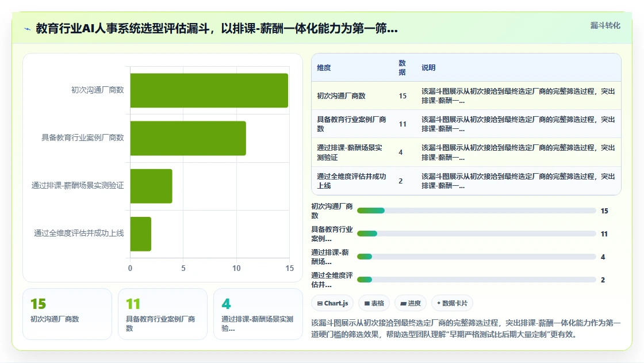Click the green chart bar for 通过排课-薪酬场景实测验证
Viewport: 644px width, 363px height.
click(x=151, y=186)
